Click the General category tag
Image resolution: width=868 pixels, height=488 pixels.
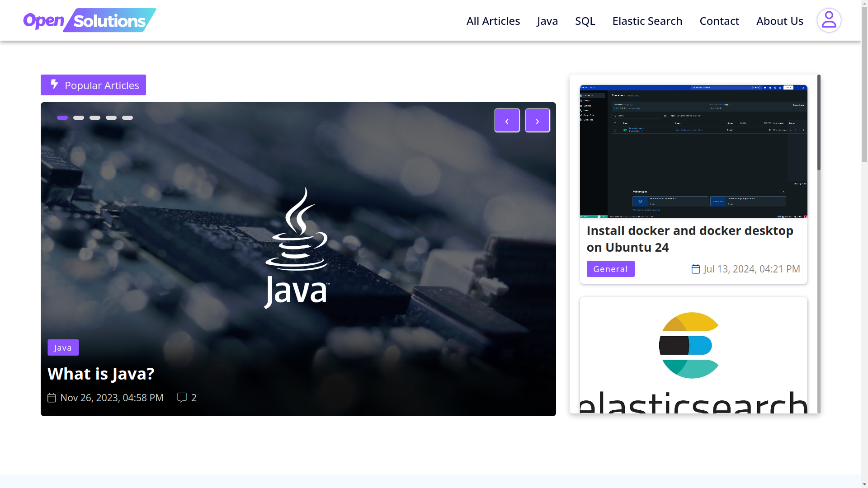point(611,269)
